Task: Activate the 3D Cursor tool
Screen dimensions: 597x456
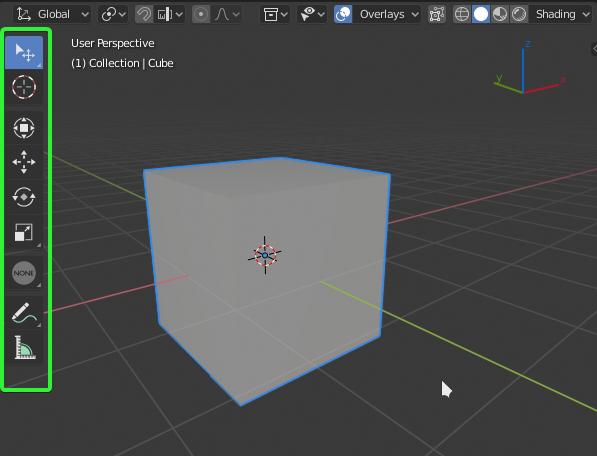Action: click(x=24, y=87)
